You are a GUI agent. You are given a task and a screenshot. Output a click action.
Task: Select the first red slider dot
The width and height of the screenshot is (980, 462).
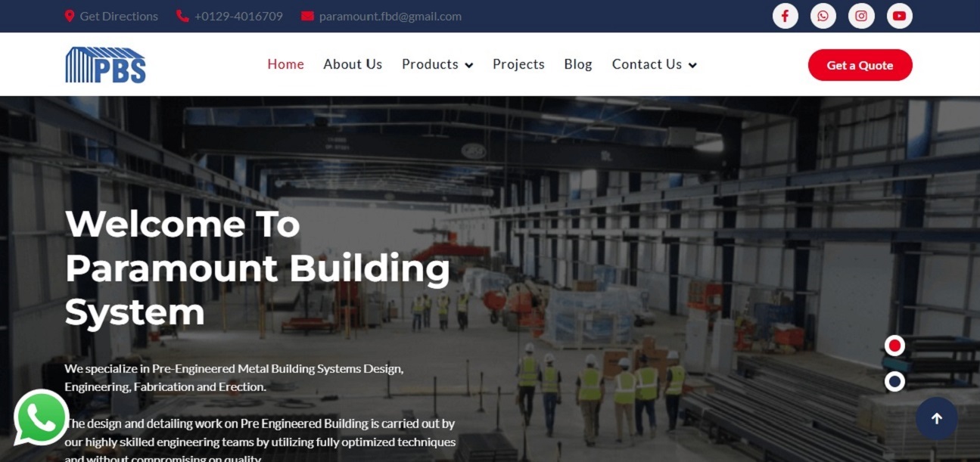tap(894, 346)
